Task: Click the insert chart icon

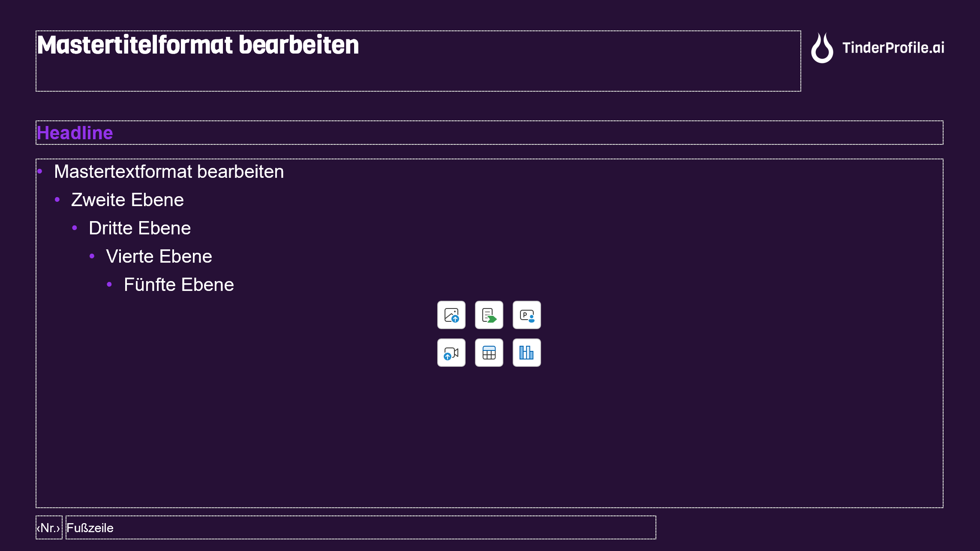Action: (526, 353)
